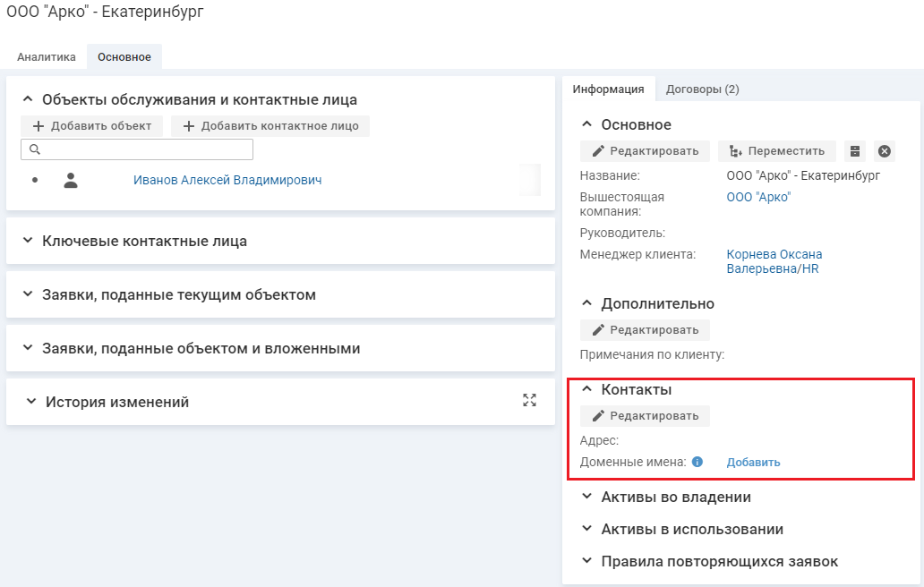924x587 pixels.
Task: Click Редактировать pencil button in Основное section
Action: point(645,151)
